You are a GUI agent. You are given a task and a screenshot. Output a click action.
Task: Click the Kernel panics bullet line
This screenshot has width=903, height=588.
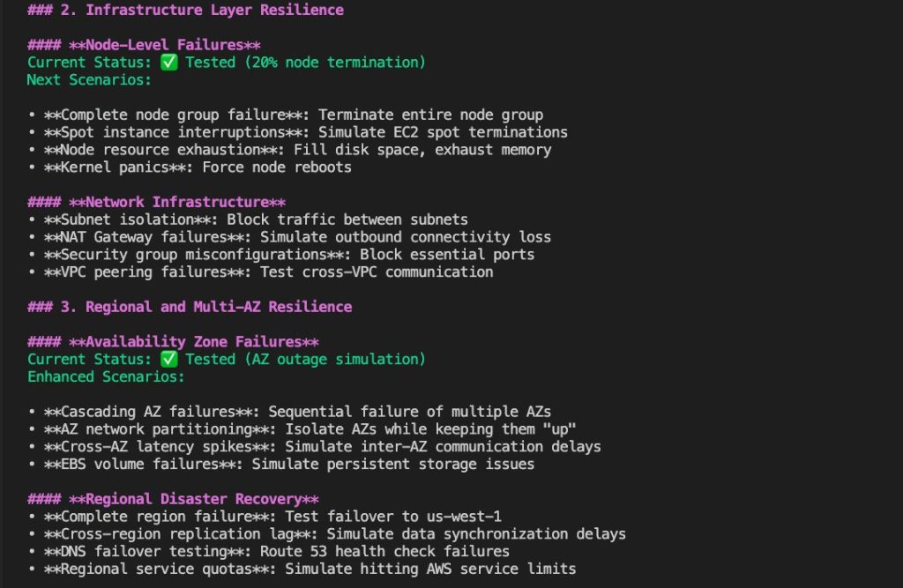tap(190, 167)
